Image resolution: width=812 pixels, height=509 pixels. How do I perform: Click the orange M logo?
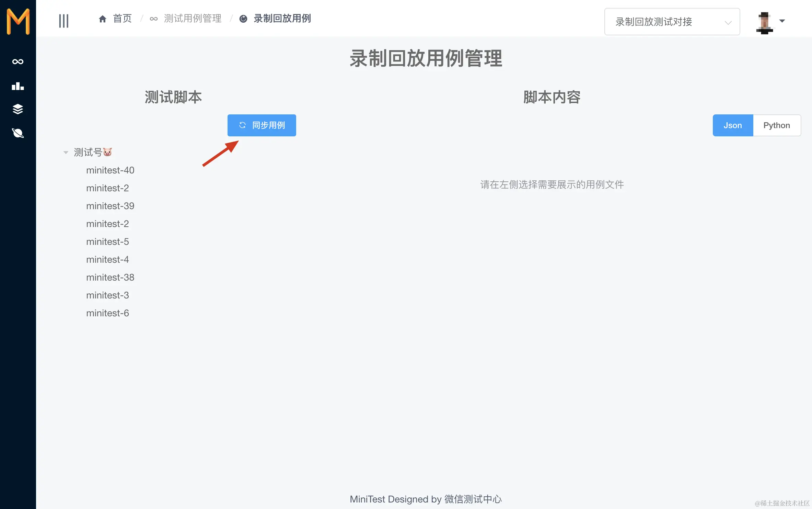pyautogui.click(x=18, y=21)
